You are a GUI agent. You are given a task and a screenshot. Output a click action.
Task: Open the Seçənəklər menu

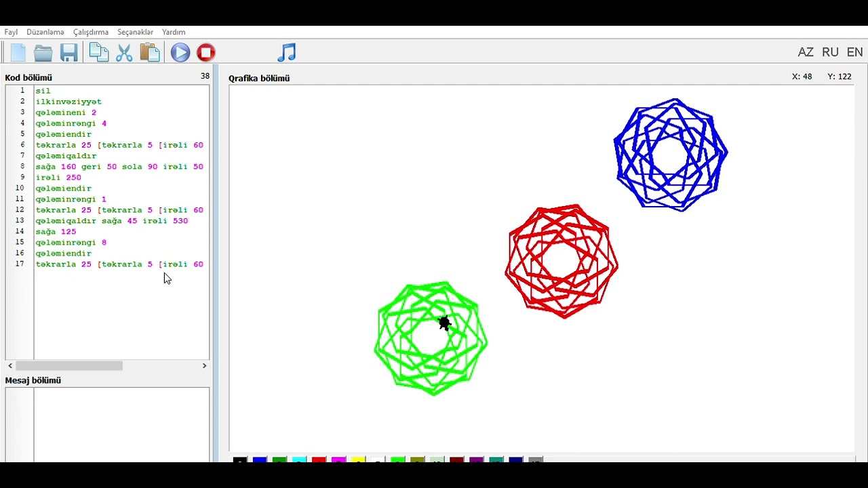(x=135, y=32)
